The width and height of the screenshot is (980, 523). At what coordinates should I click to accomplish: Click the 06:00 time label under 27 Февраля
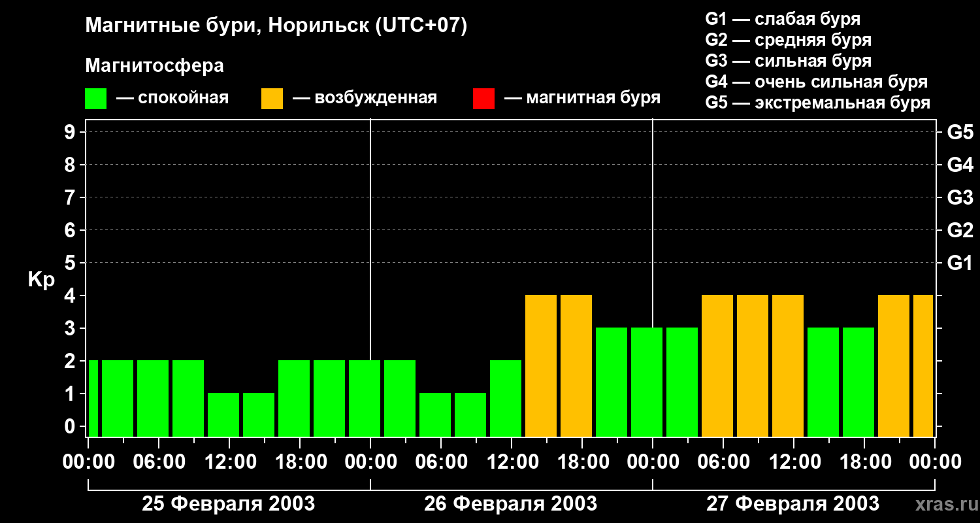pos(723,462)
